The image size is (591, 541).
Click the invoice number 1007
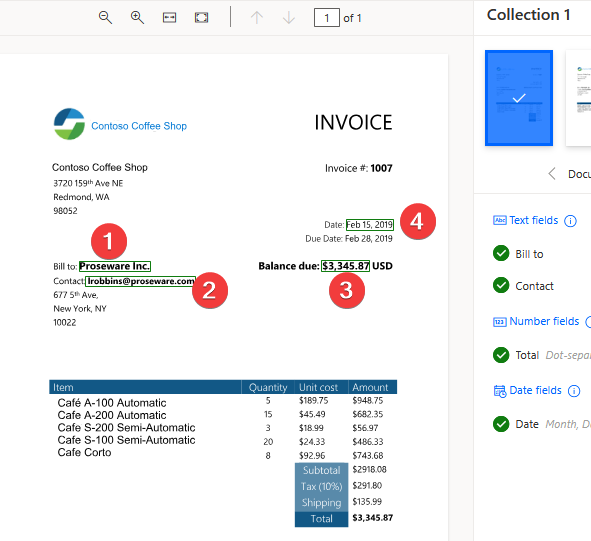point(381,168)
